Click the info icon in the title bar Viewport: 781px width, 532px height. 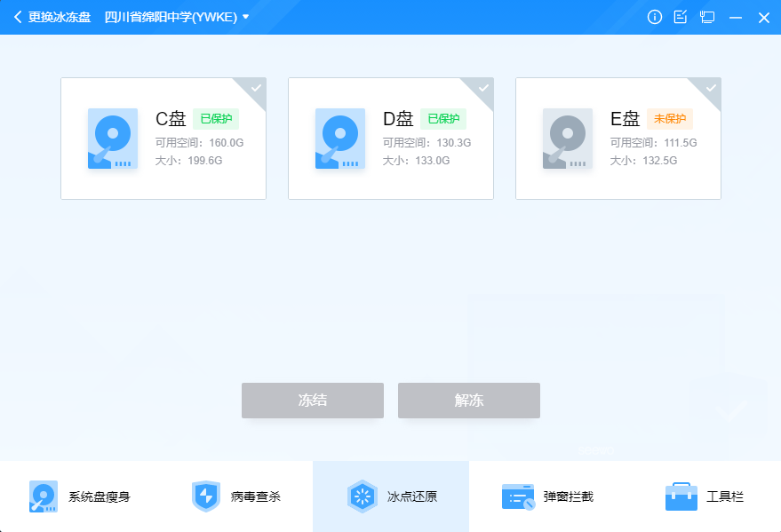pos(655,16)
